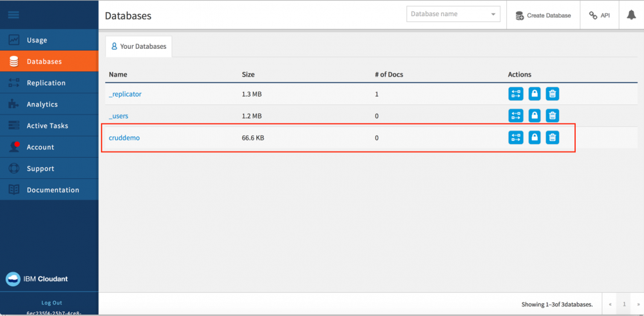Click the Analytics puzzle icon
This screenshot has height=316, width=644.
click(x=14, y=104)
